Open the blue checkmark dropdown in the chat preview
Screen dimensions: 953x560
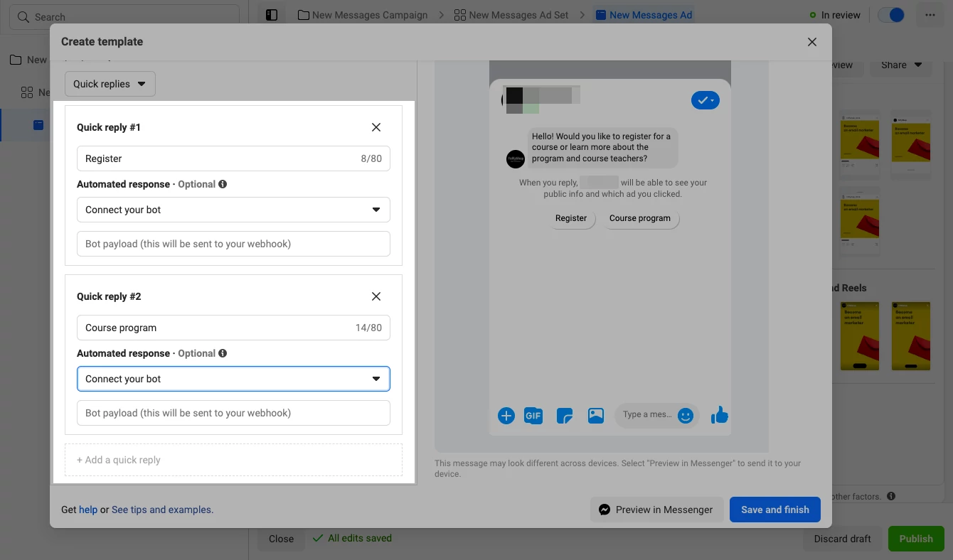705,99
